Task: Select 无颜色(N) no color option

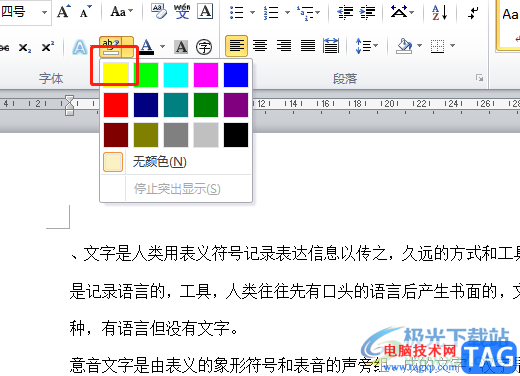Action: pos(176,162)
